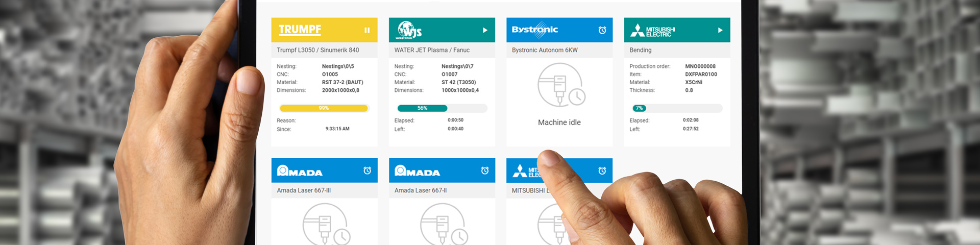The image size is (980, 245).
Task: Click the WJS globe logo
Action: pyautogui.click(x=409, y=30)
